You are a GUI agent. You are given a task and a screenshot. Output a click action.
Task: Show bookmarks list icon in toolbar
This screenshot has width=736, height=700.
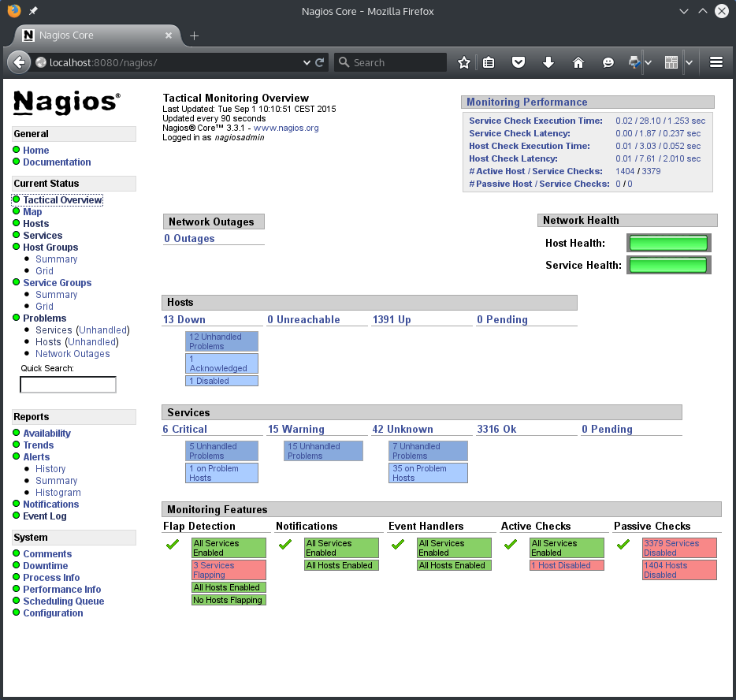click(489, 62)
